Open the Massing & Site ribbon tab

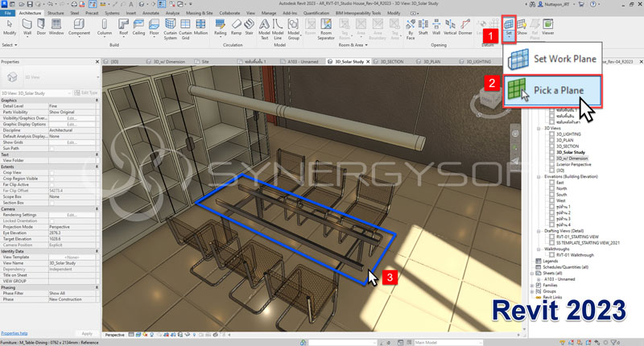coord(199,13)
